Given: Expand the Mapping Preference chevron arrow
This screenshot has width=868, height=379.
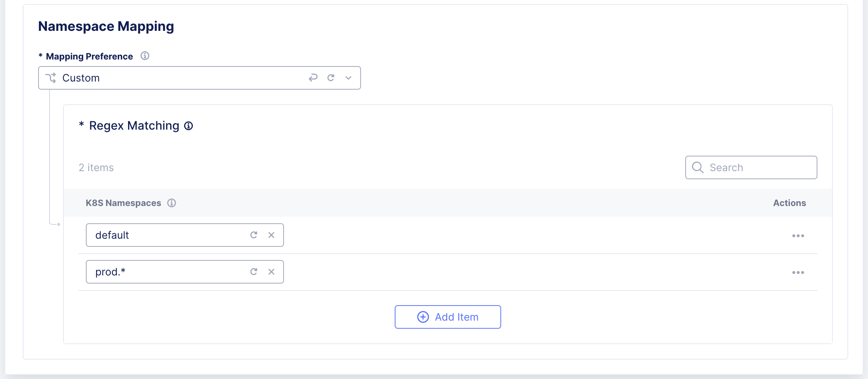Looking at the screenshot, I should [349, 78].
